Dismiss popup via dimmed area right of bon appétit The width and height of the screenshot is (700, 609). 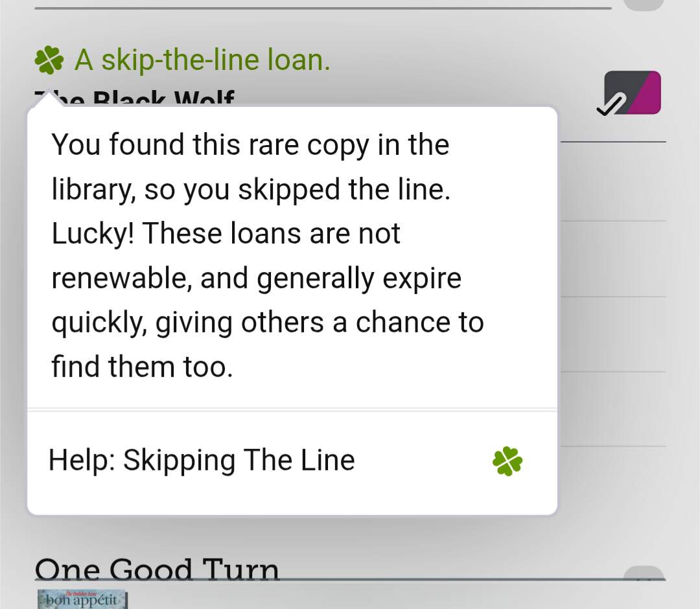tap(389, 597)
